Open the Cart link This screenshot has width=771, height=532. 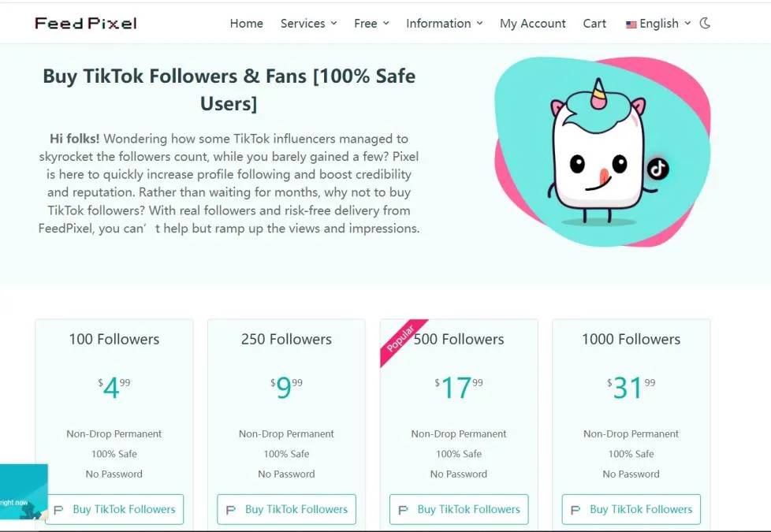coord(594,23)
